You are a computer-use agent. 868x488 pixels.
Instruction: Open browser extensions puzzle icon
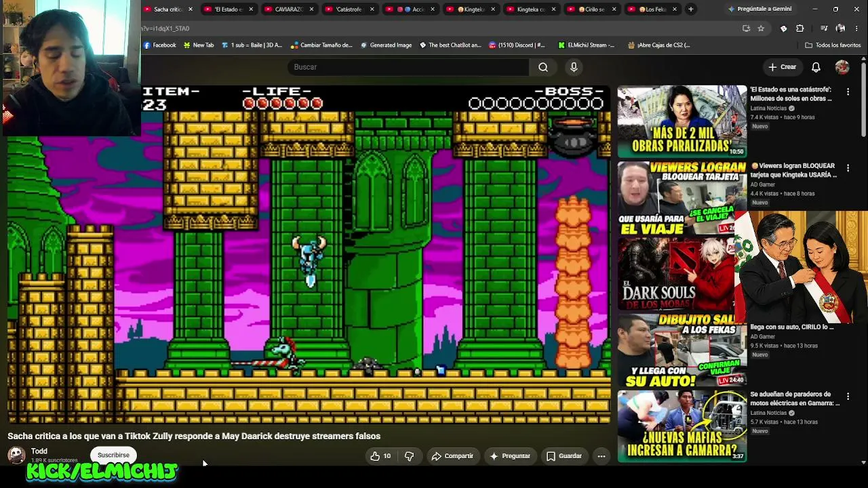point(800,28)
